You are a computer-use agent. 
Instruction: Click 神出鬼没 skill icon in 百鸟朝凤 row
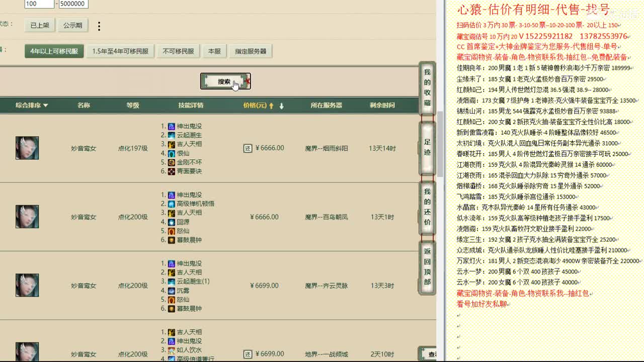click(171, 195)
